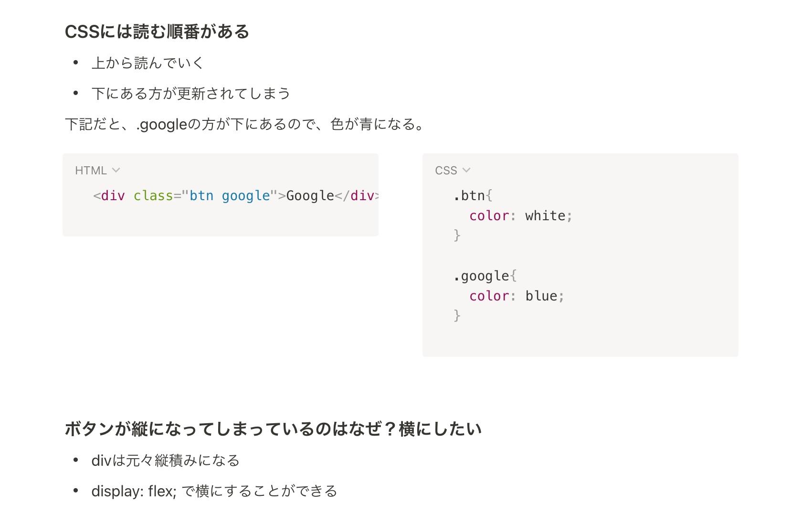Click bullet marker beside "display: flex;" item
This screenshot has width=812, height=525.
coord(75,491)
